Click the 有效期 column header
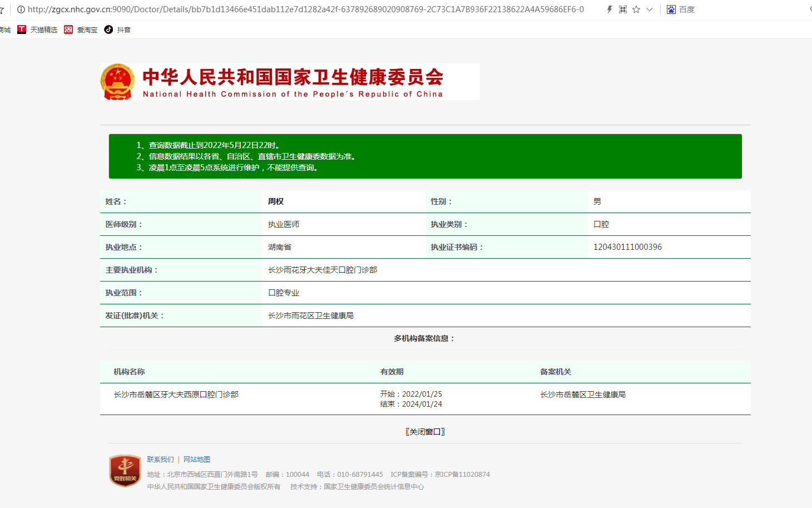The width and height of the screenshot is (812, 508). (x=392, y=372)
